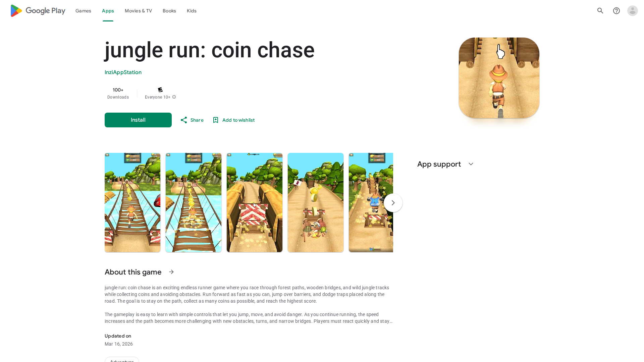
Task: Show next screenshots with carousel arrow
Action: [x=393, y=203]
